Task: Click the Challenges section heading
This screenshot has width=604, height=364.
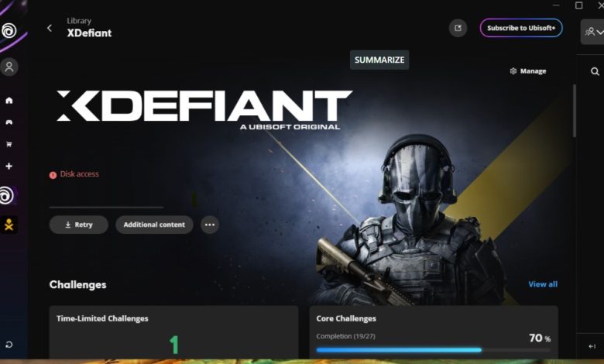Action: coord(77,285)
